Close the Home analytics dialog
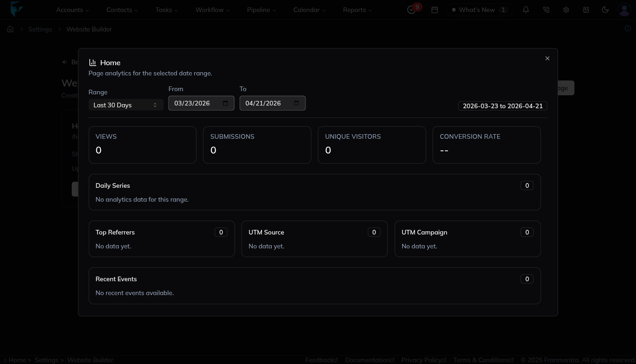Screen dimensions: 636x364 (548, 58)
